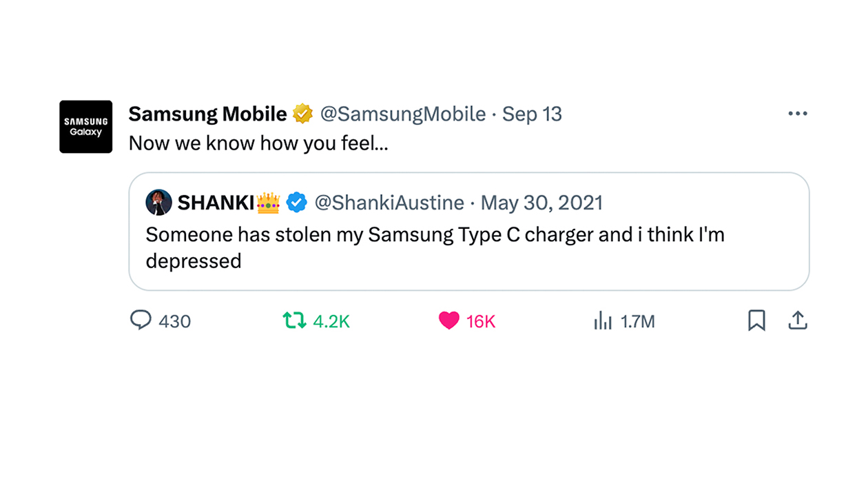Open SHANKI's small profile picture

[x=158, y=202]
